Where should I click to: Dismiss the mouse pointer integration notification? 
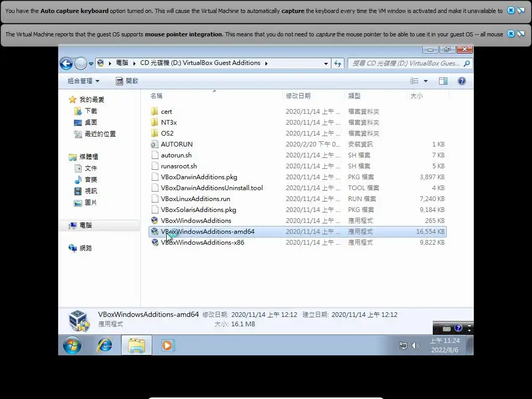[x=511, y=34]
